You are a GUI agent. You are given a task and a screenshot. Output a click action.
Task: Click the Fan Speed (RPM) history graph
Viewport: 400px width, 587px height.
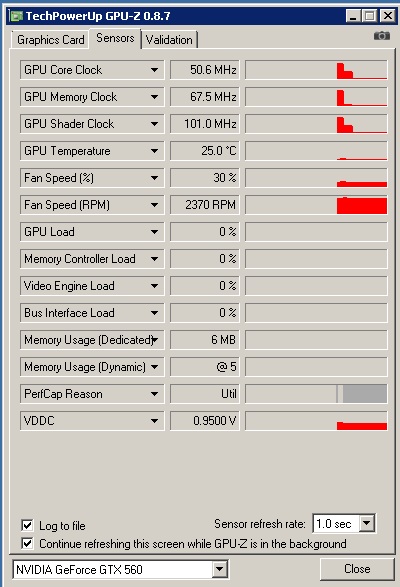click(x=316, y=205)
